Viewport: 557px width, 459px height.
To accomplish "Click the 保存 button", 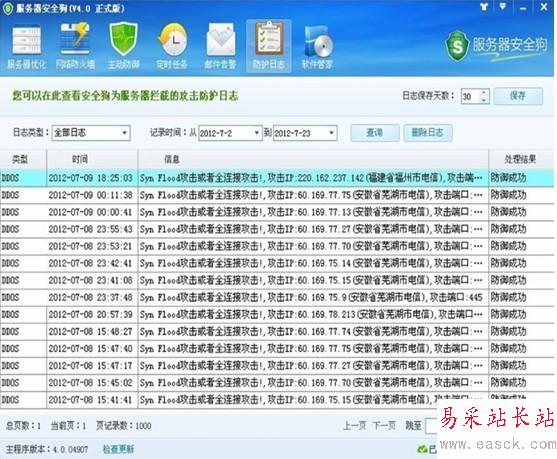I will [x=518, y=96].
